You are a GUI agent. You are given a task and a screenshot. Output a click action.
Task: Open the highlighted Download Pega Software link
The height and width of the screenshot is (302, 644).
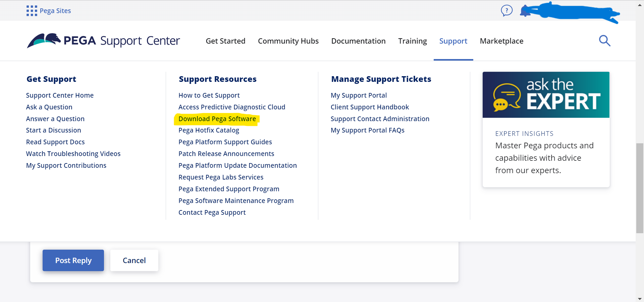pos(217,118)
